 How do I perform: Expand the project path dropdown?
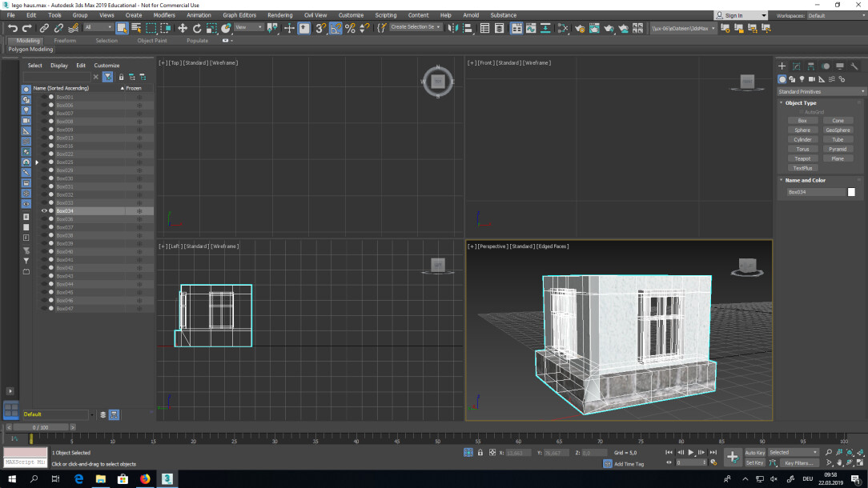(713, 28)
